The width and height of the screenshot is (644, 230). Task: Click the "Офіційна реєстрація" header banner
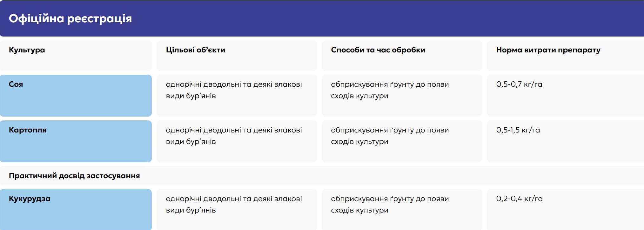coord(322,18)
